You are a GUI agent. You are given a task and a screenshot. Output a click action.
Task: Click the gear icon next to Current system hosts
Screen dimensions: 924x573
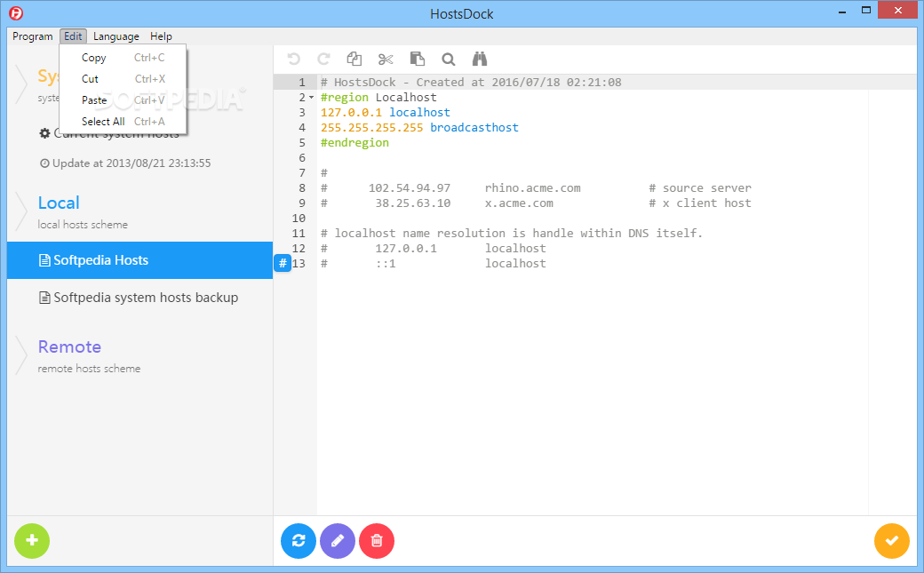(44, 133)
